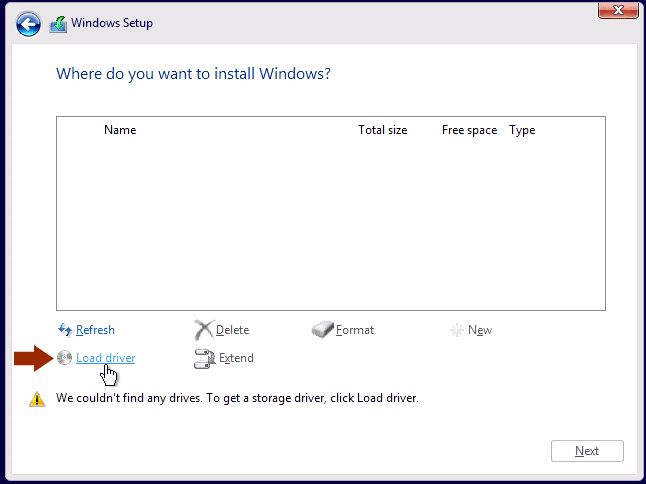Click the New starburst icon
This screenshot has width=646, height=484.
coord(457,330)
